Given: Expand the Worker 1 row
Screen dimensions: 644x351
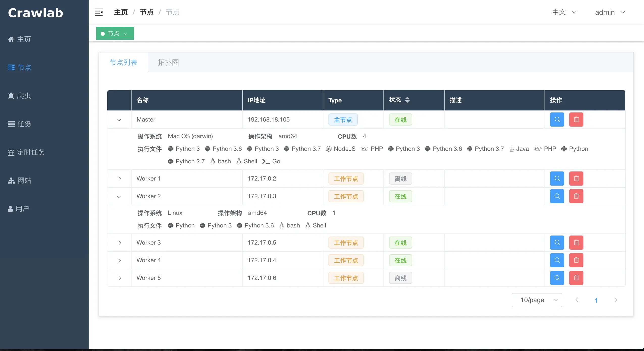Looking at the screenshot, I should pos(119,179).
